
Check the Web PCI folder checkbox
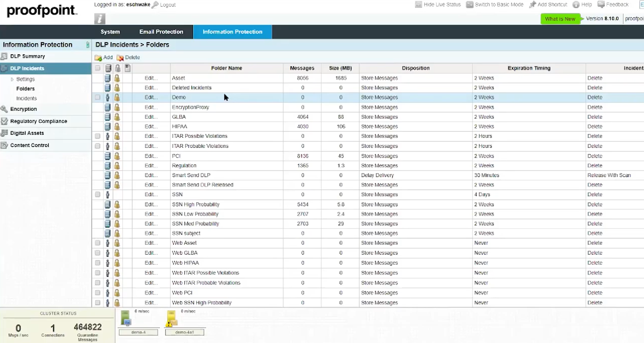point(98,293)
